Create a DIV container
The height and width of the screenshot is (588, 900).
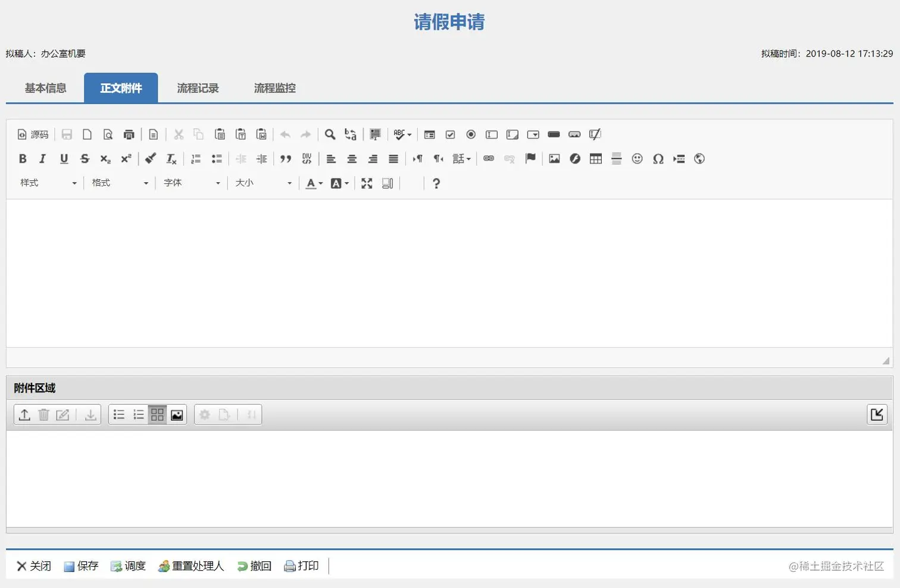tap(307, 159)
